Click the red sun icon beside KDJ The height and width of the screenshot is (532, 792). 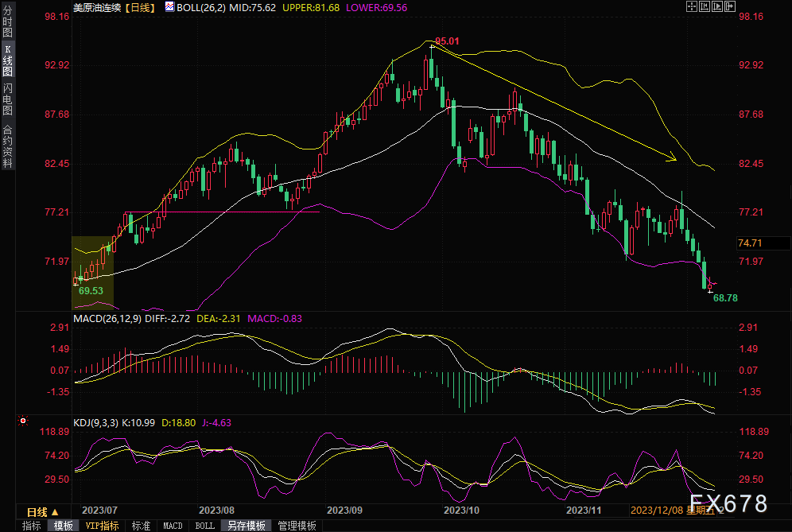coord(23,421)
